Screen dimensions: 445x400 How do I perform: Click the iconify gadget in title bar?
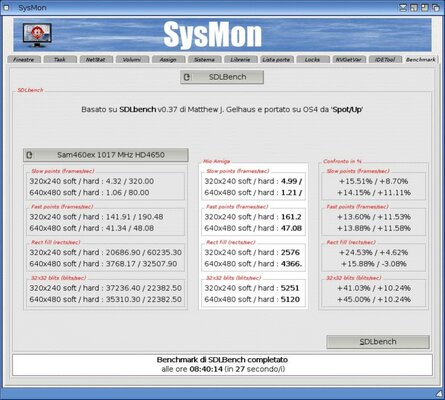pos(403,8)
